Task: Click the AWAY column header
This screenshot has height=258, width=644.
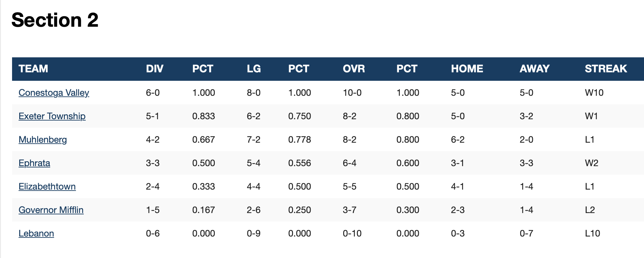Action: point(534,69)
